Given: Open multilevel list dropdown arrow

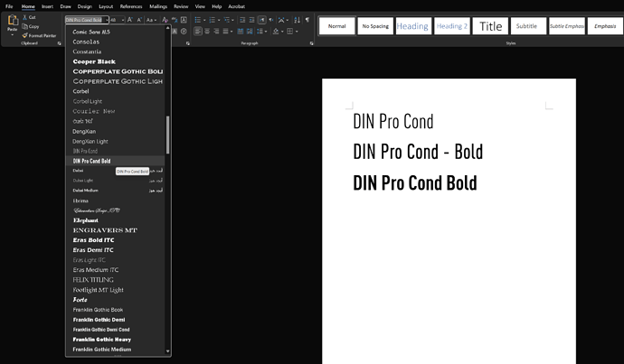Looking at the screenshot, I should [232, 20].
